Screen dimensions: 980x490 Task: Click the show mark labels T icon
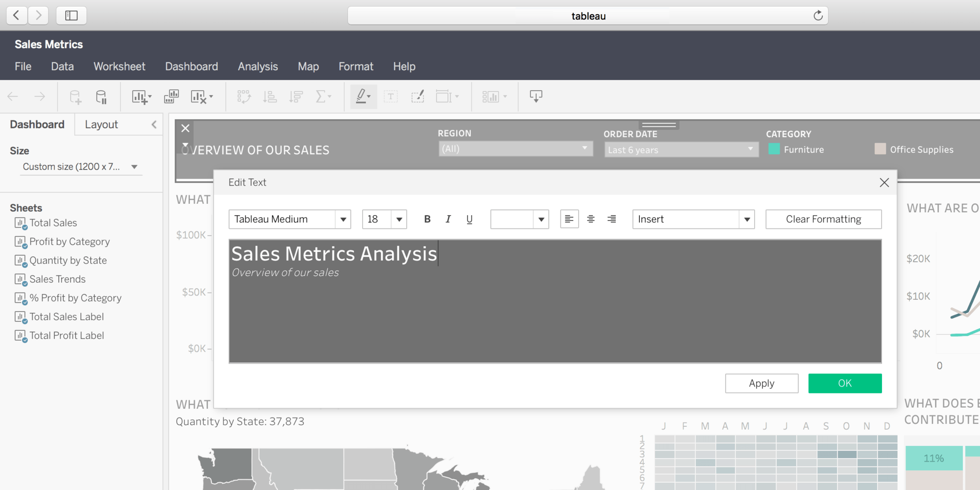391,97
